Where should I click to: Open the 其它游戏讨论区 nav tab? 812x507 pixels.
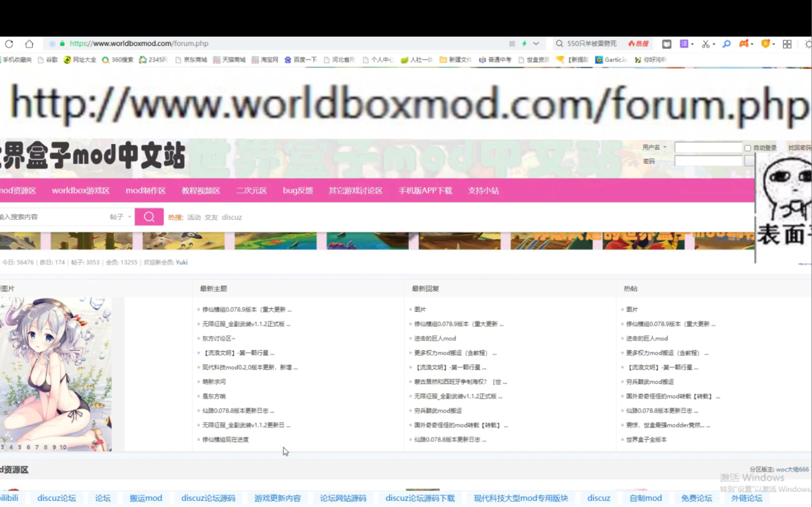(x=356, y=191)
